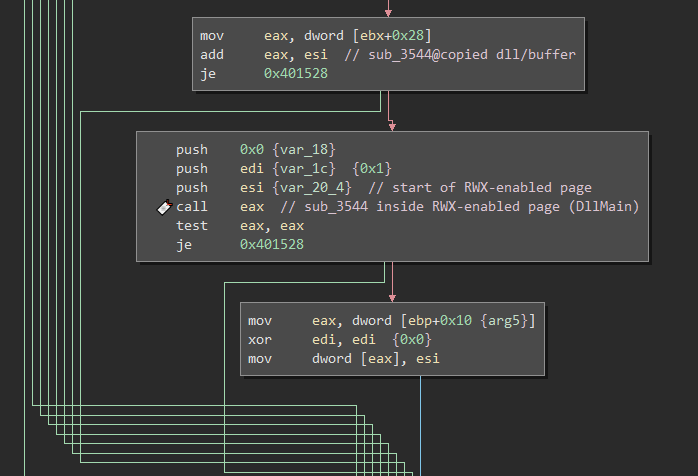Select the 'xor edi, edi' instruction
The width and height of the screenshot is (698, 476).
312,340
